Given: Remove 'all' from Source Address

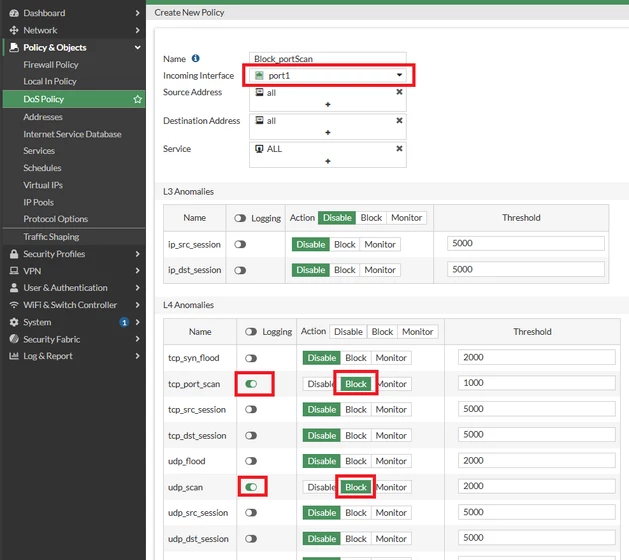Looking at the screenshot, I should coord(399,92).
